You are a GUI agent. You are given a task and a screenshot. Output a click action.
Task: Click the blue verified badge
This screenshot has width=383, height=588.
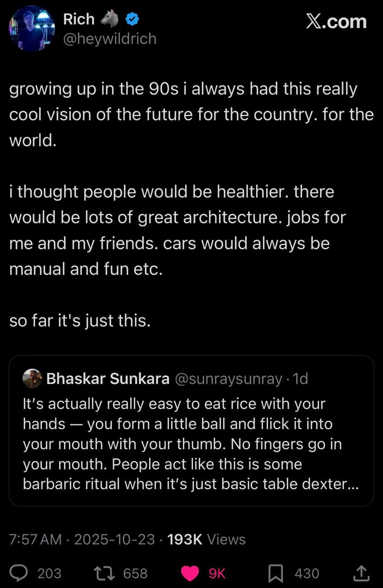tap(133, 19)
